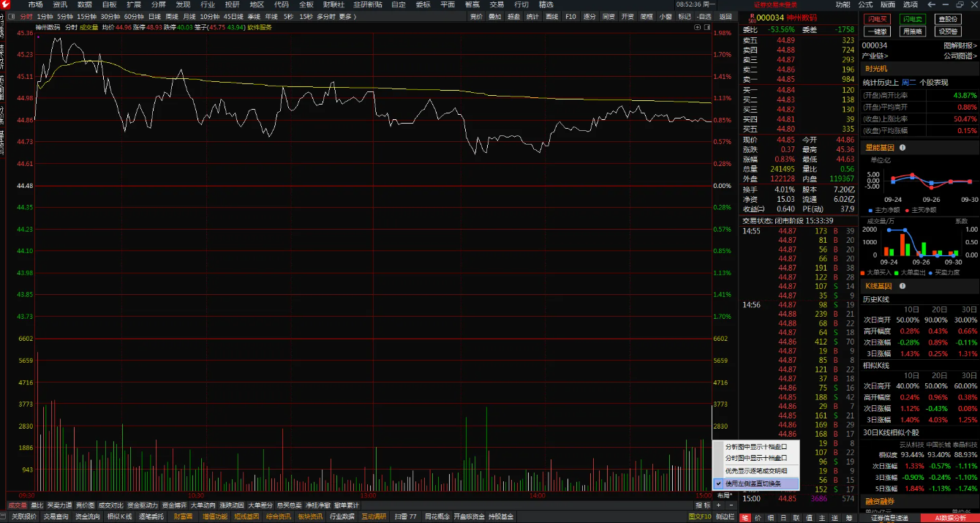
Task: Enable 优先显示逐笔成交明细 option
Action: point(756,471)
